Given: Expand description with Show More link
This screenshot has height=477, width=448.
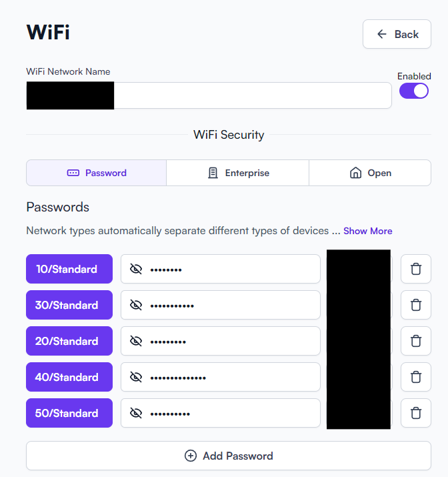Looking at the screenshot, I should tap(368, 231).
